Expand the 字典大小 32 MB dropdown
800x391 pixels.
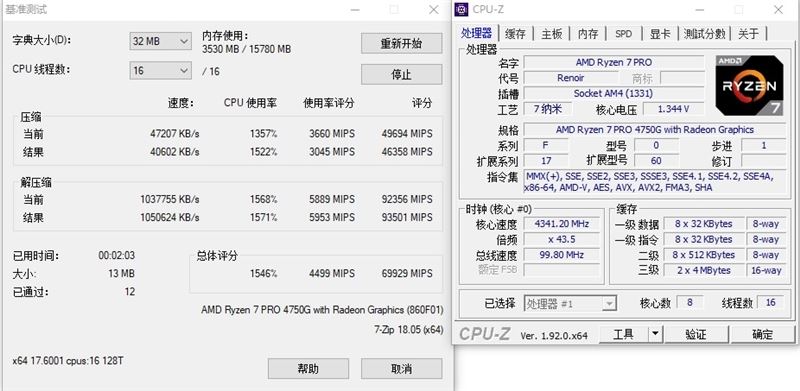tap(161, 41)
